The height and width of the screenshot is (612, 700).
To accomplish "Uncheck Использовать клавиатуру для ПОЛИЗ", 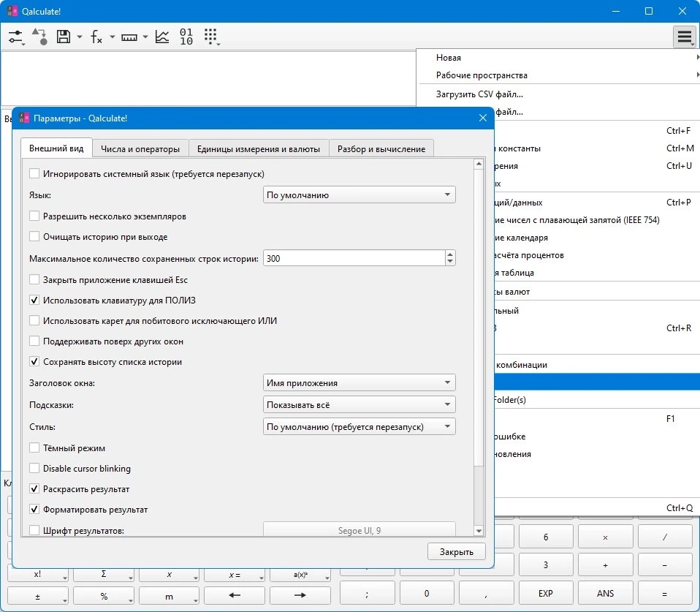I will coord(34,301).
